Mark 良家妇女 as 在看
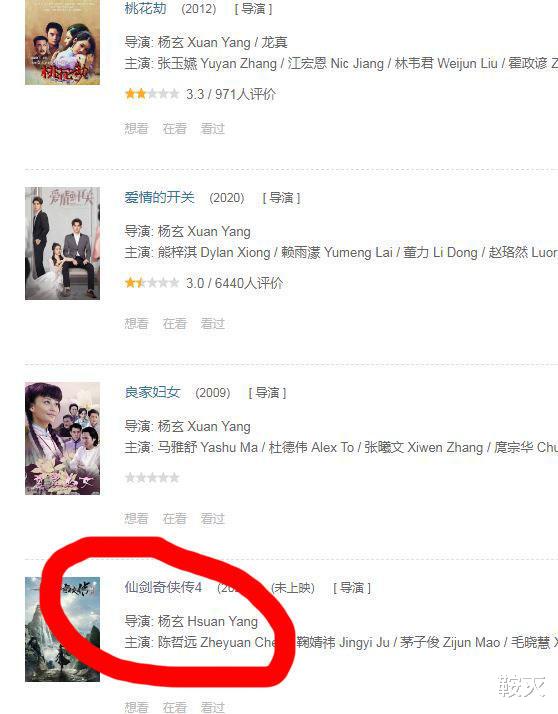The width and height of the screenshot is (558, 714). point(174,518)
